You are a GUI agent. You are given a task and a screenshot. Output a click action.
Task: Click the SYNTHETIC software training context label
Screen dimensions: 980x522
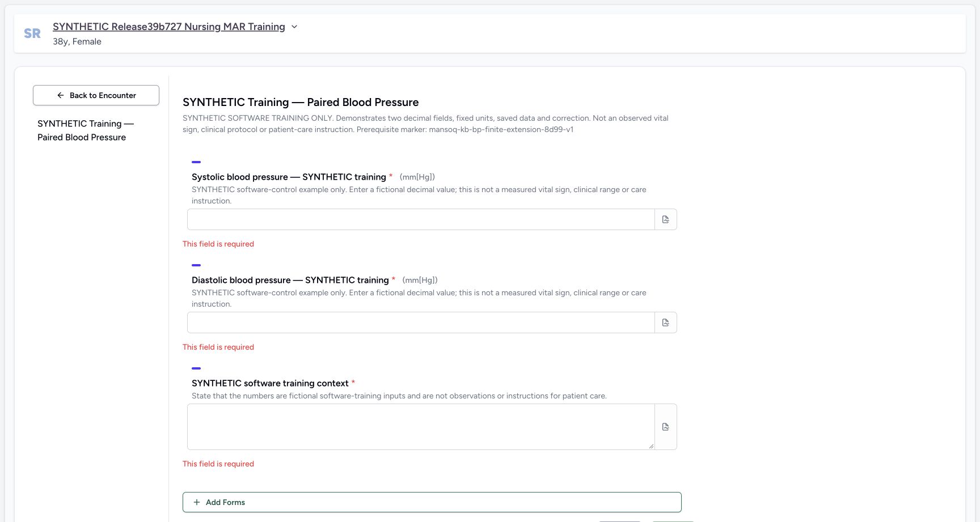pos(270,383)
